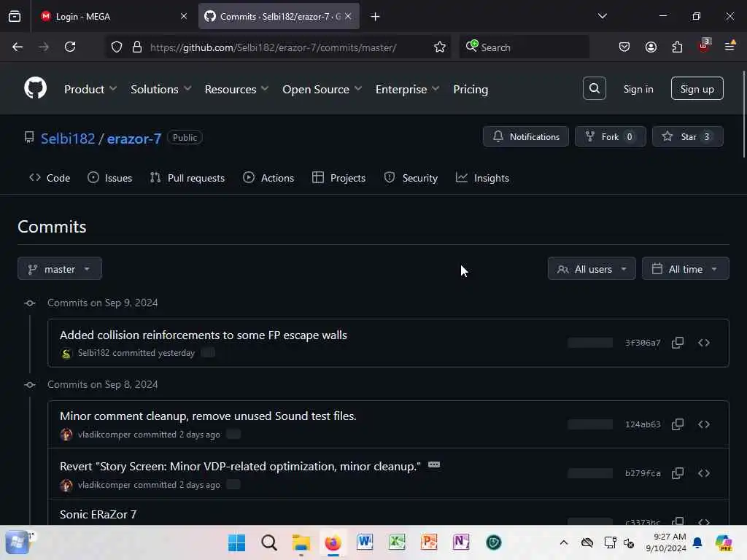Viewport: 747px width, 560px height.
Task: Expand the Product menu
Action: click(x=90, y=89)
